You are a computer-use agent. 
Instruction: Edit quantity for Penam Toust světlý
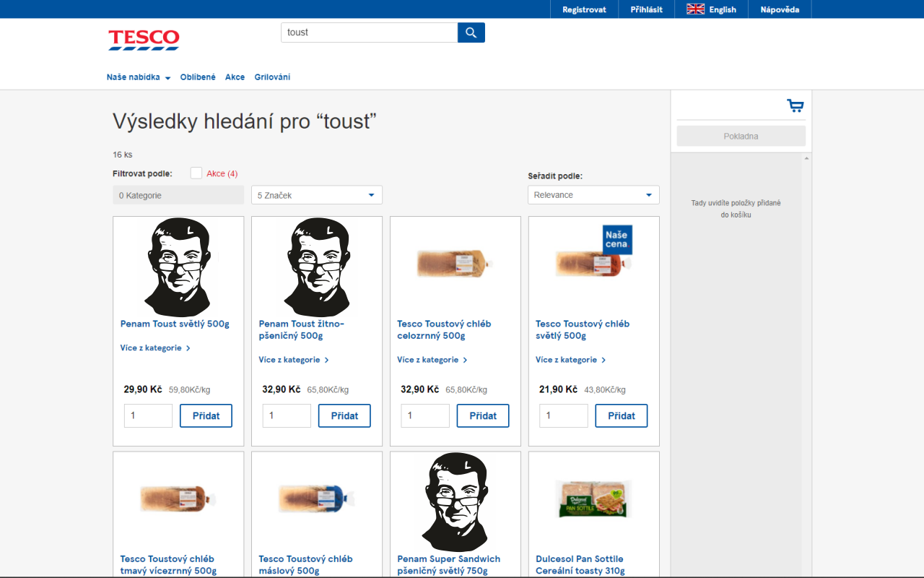click(x=148, y=416)
